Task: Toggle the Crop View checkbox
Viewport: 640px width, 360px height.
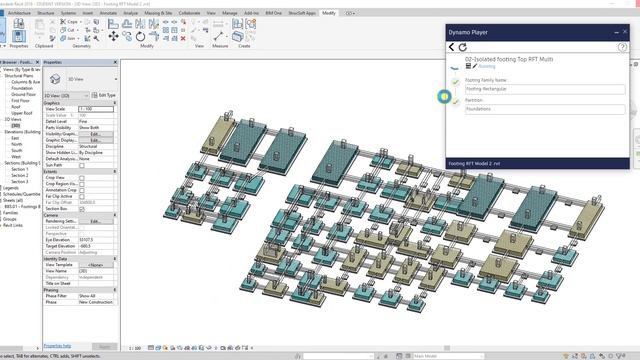Action: click(x=82, y=178)
